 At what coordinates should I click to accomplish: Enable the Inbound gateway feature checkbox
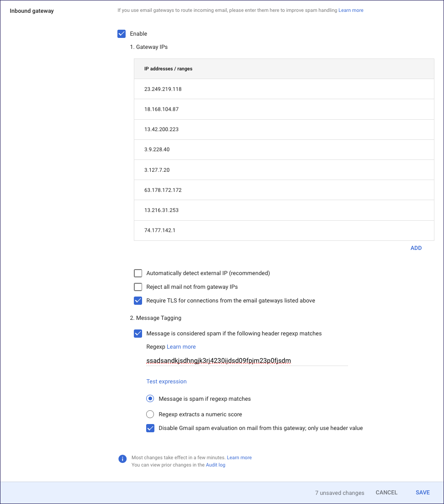tap(122, 33)
